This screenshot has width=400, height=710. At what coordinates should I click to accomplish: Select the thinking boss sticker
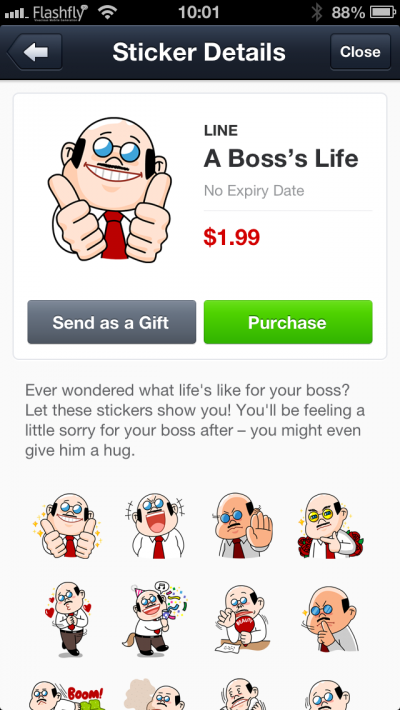pos(329,618)
